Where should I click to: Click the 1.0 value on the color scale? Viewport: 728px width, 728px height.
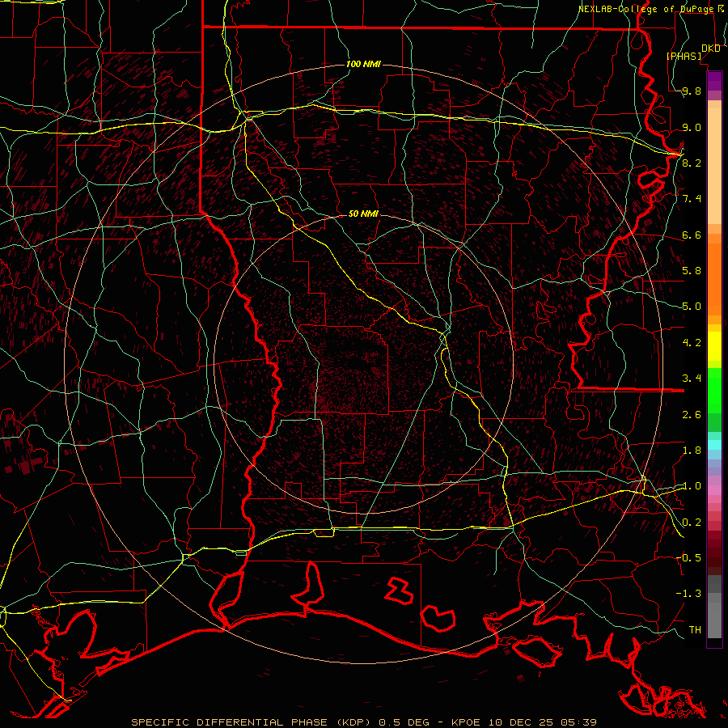click(x=692, y=486)
